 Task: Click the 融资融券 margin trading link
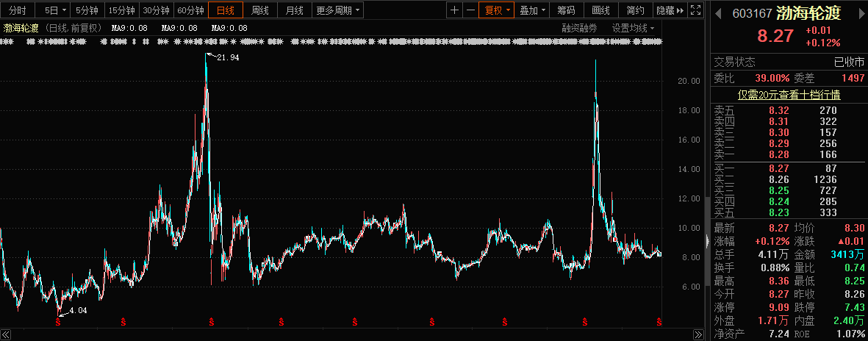coord(580,28)
